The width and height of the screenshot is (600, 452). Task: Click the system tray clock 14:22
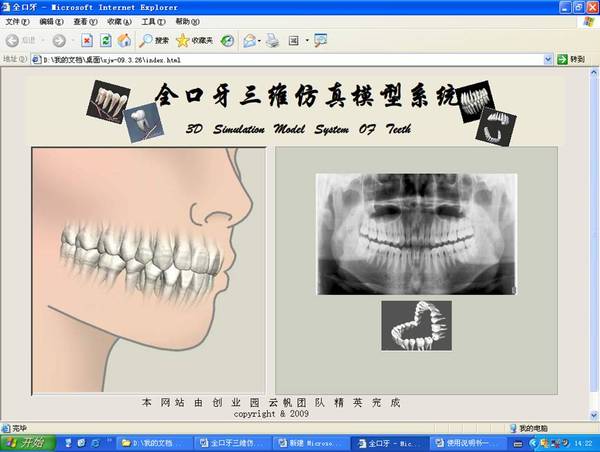tap(583, 443)
